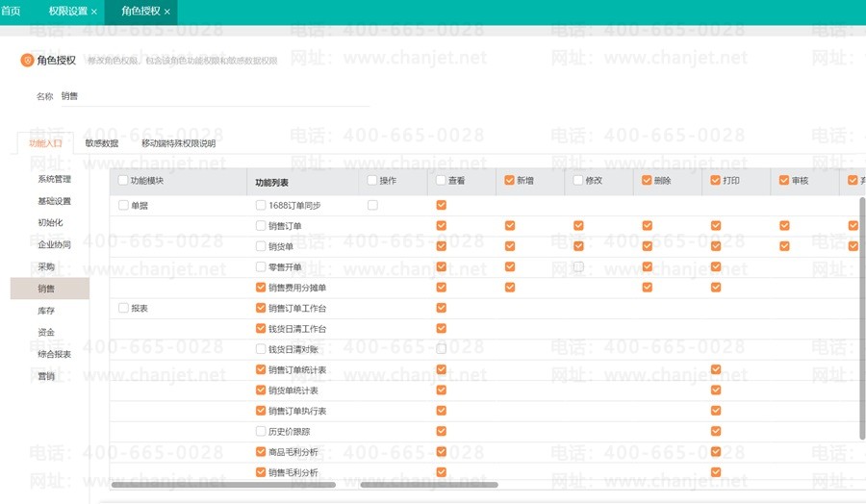Screen dimensions: 866x504
Task: Uncheck 审核 for 销售订单 row
Action: pos(784,226)
